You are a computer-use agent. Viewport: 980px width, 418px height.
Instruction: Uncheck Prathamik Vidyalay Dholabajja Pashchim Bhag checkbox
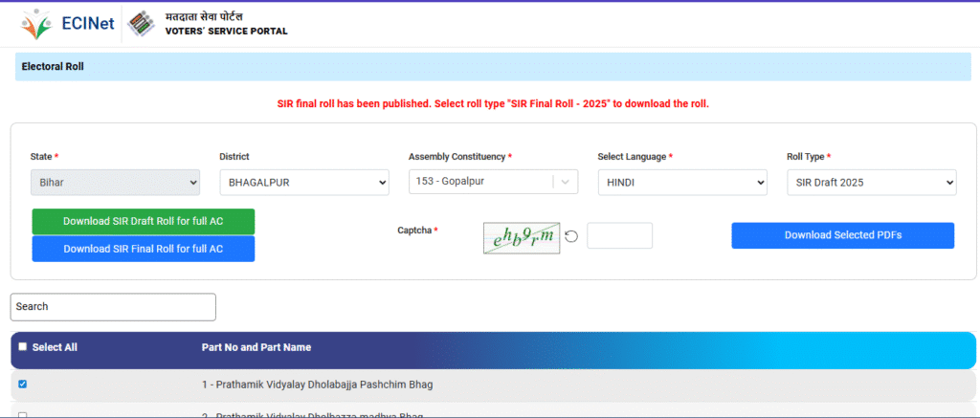click(23, 385)
